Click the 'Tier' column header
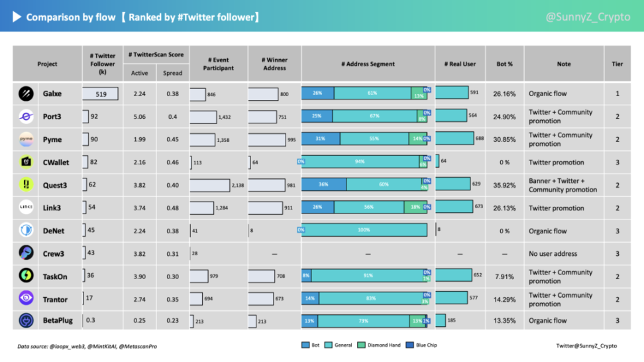Image resolution: width=644 pixels, height=362 pixels. tap(617, 64)
